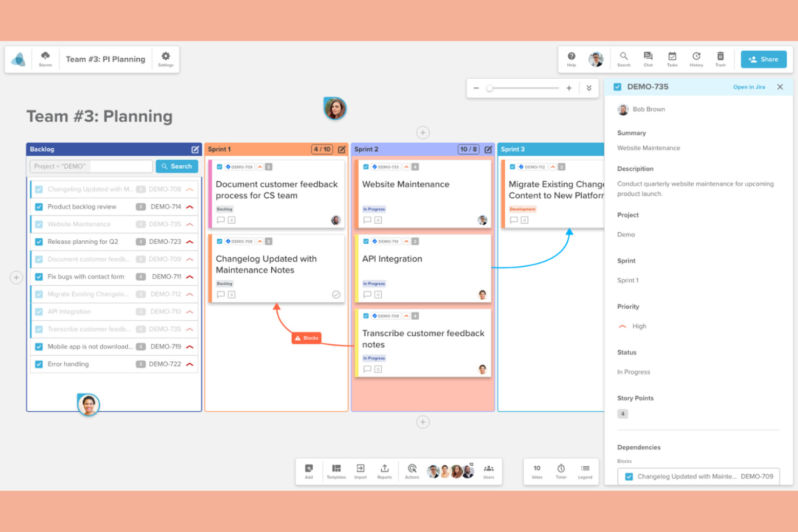This screenshot has width=798, height=532.
Task: Start the Timer tool
Action: point(561,471)
